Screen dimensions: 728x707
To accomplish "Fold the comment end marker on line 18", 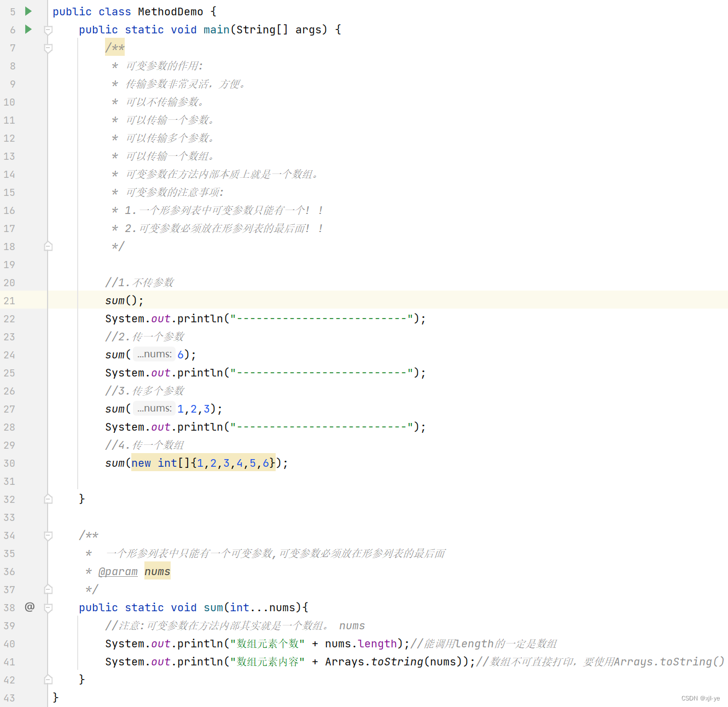I will coord(48,246).
